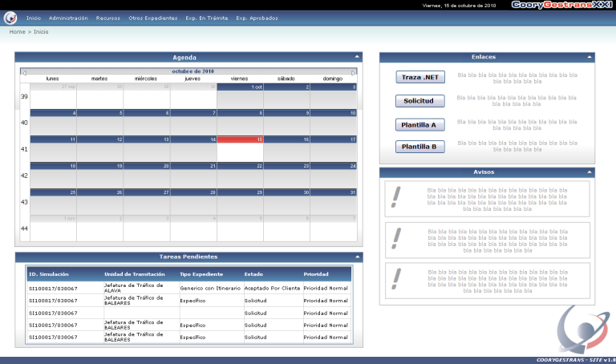Collapse the Tareas Pendientes panel
The width and height of the screenshot is (616, 364).
(357, 257)
